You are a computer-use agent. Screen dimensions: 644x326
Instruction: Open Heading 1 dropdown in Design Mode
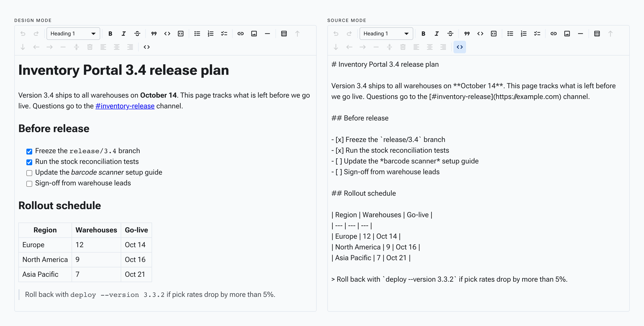click(73, 34)
